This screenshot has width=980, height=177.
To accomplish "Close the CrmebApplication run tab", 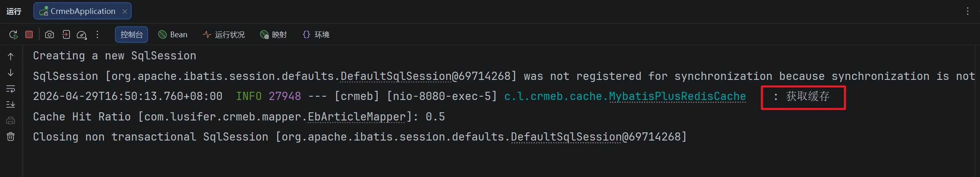I will [125, 11].
